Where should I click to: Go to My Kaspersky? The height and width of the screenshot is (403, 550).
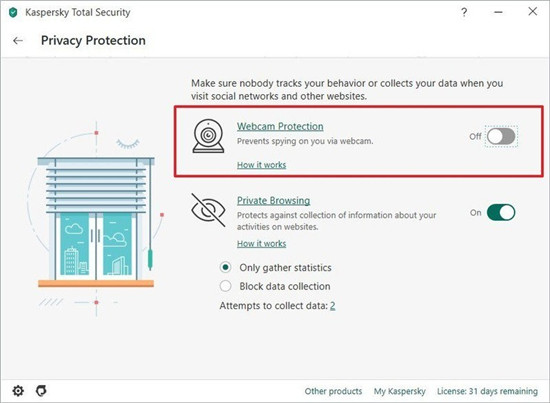pos(400,391)
